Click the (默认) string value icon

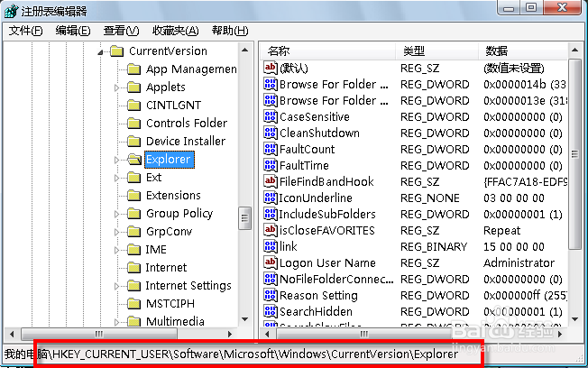271,68
